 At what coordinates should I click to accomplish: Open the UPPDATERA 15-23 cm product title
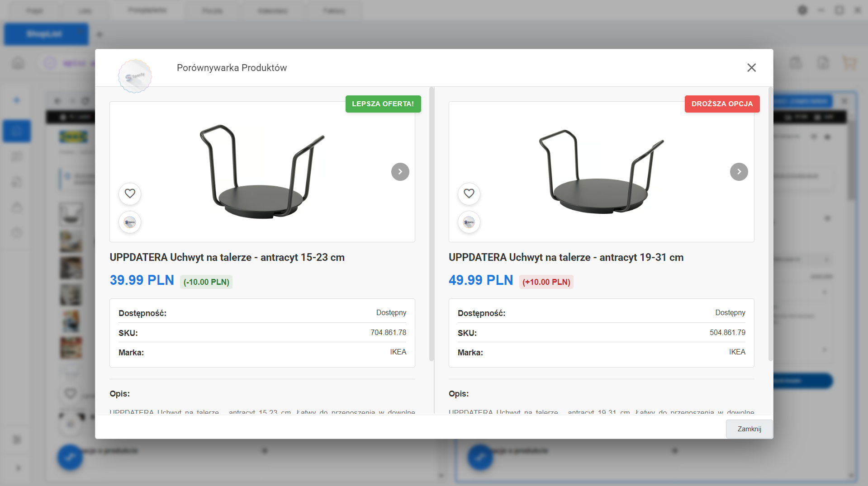[227, 257]
